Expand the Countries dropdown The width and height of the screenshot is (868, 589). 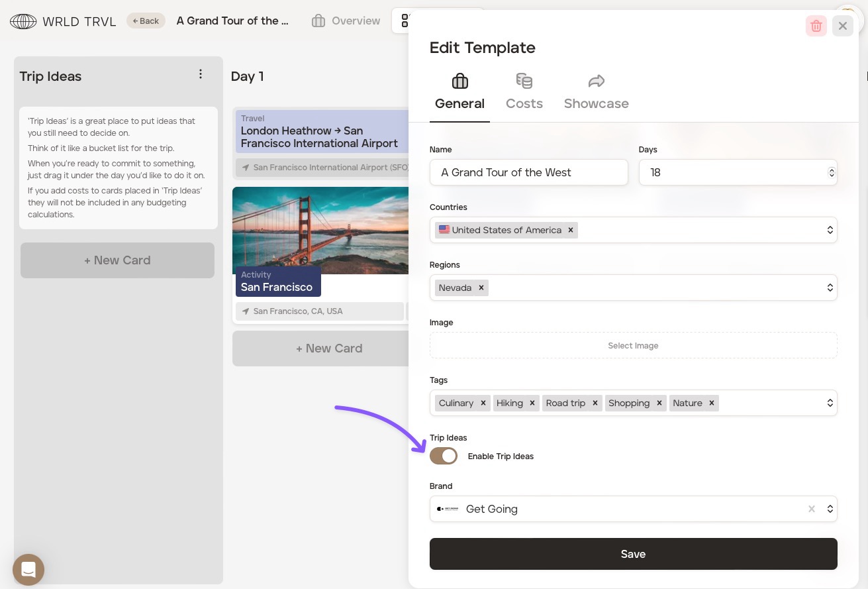(830, 230)
